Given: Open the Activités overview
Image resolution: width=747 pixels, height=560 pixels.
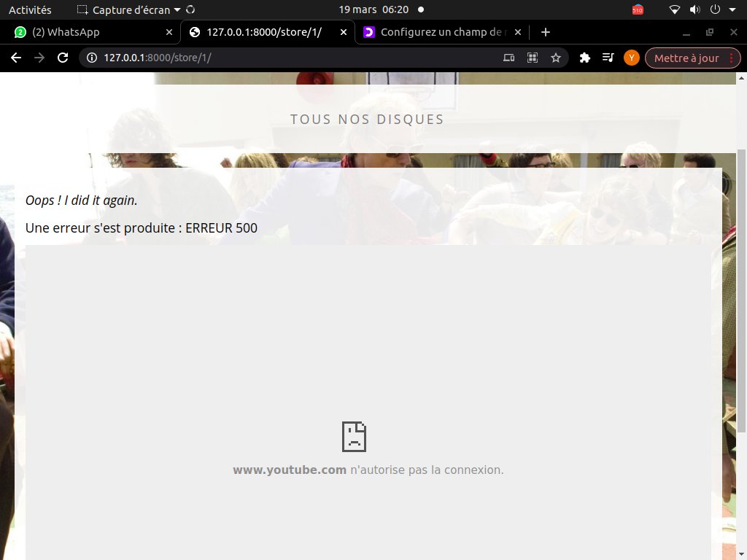Looking at the screenshot, I should pyautogui.click(x=30, y=9).
